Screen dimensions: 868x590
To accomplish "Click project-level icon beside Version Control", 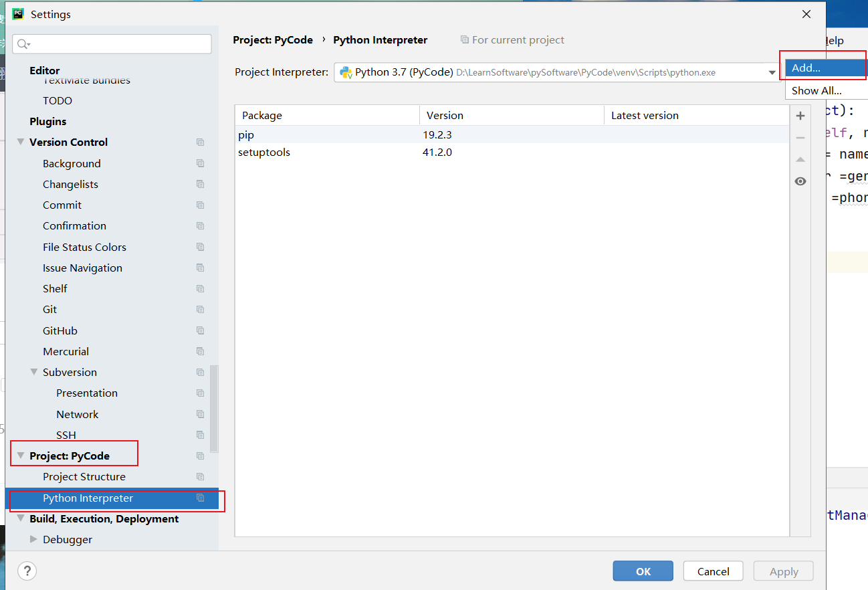I will 200,142.
